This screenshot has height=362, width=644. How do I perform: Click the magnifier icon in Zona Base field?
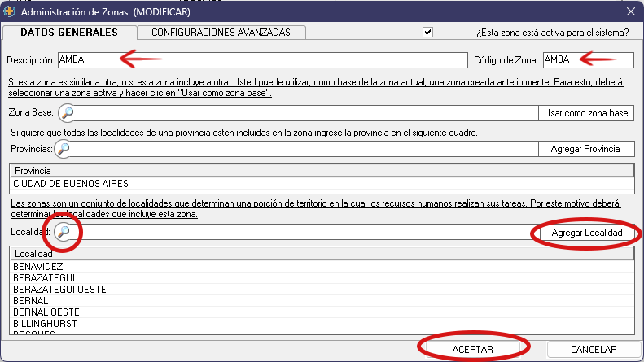click(x=68, y=113)
